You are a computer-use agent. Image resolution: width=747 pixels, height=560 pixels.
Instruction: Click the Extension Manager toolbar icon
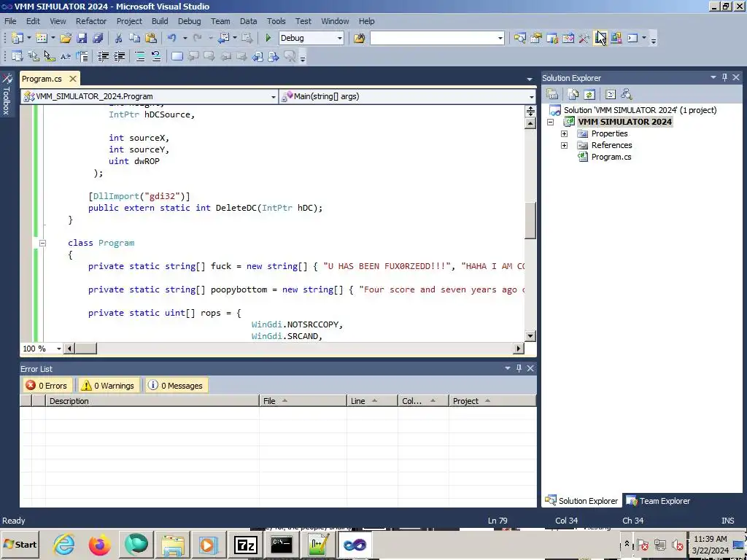coord(616,38)
